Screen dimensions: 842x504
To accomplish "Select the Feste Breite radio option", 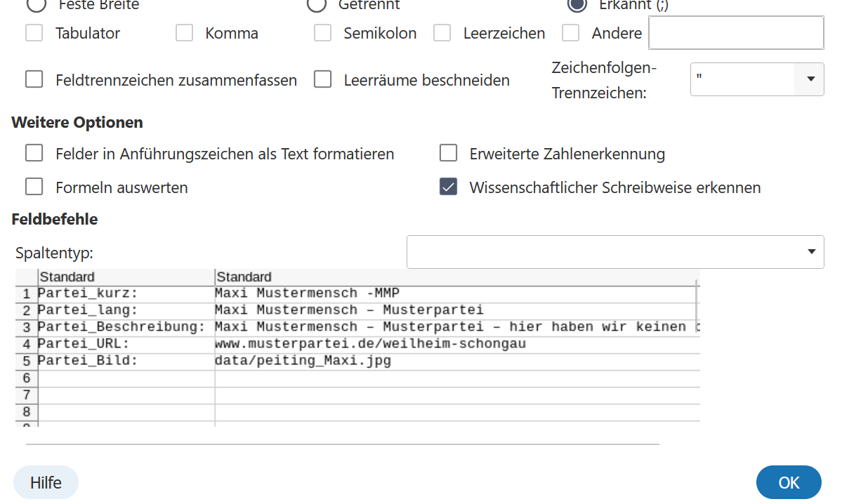I will click(36, 4).
